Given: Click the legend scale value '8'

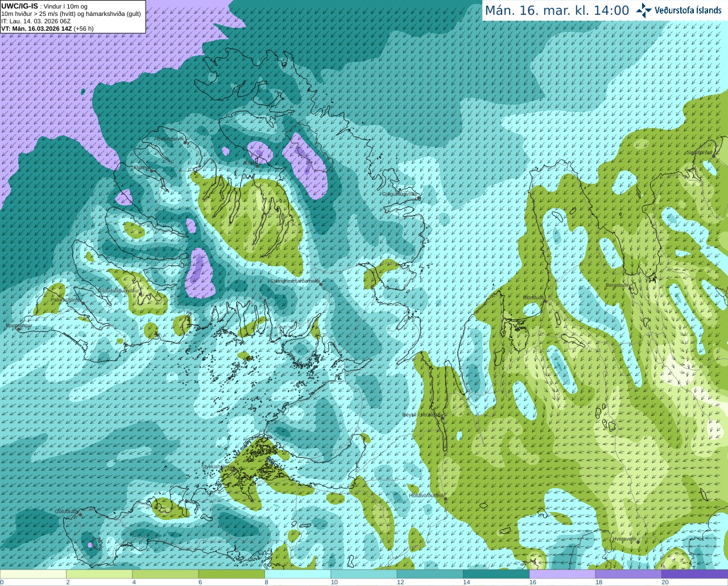Looking at the screenshot, I should point(266,582).
